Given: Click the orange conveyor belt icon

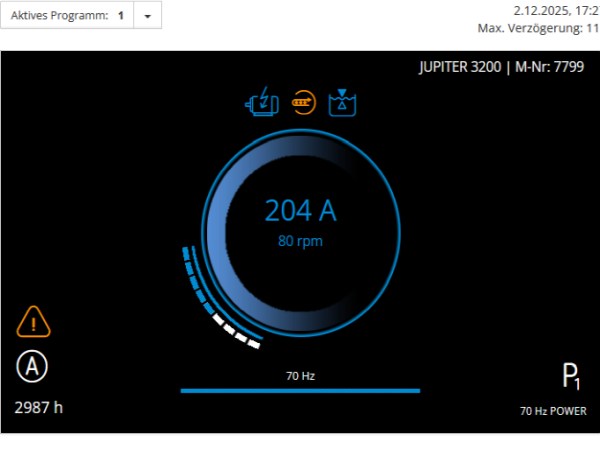Looking at the screenshot, I should pos(303,102).
